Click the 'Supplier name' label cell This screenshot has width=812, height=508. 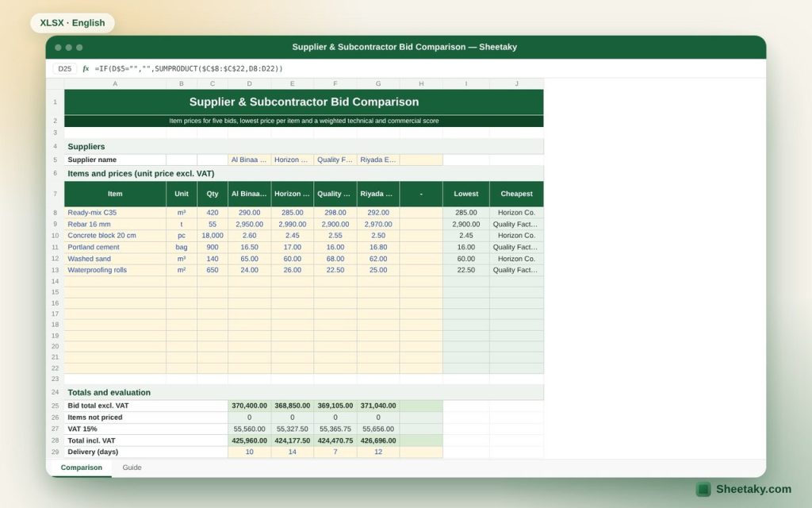click(x=115, y=160)
